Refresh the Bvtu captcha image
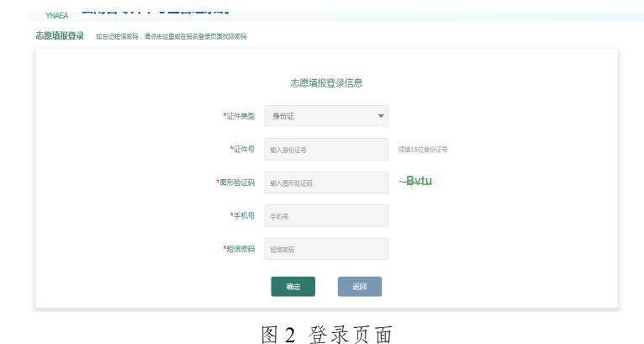 click(x=418, y=181)
